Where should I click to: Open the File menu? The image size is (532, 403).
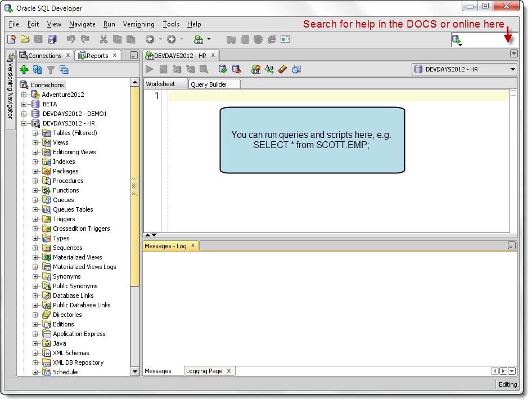coord(14,24)
